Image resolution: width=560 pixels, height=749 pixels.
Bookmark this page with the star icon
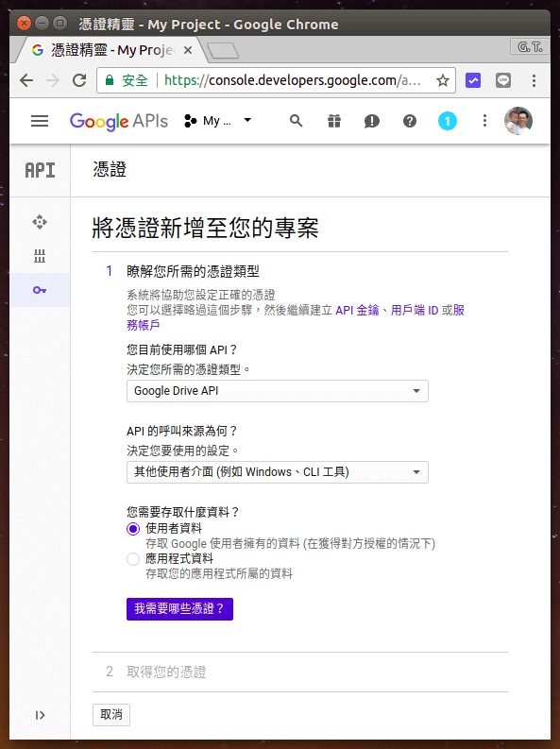coord(443,80)
